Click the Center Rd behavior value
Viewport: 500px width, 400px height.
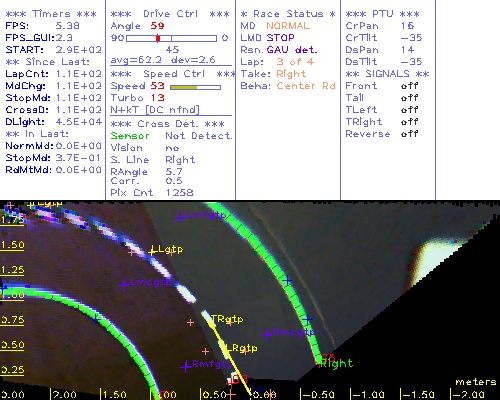[306, 86]
